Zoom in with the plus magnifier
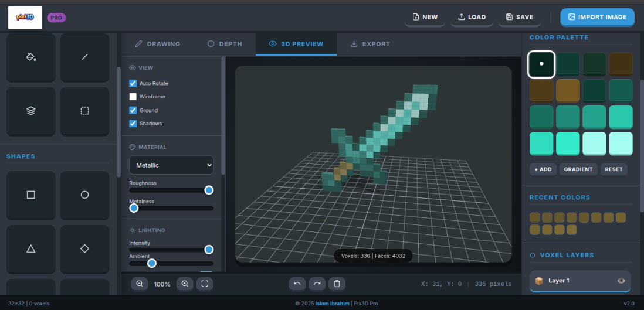This screenshot has width=644, height=310. point(185,284)
